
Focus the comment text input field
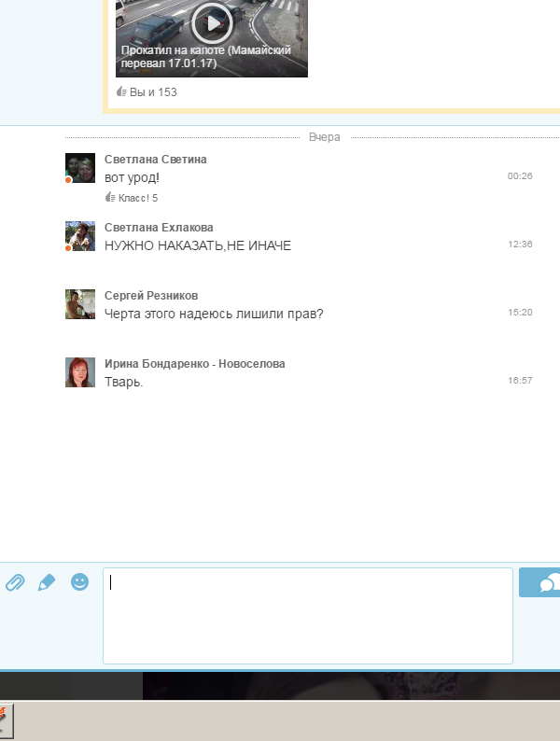(x=307, y=615)
